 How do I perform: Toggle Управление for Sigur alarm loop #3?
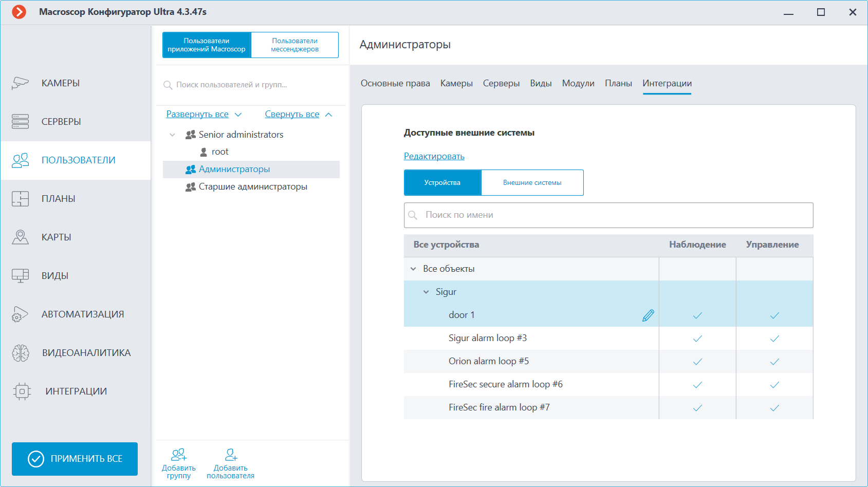pyautogui.click(x=774, y=339)
